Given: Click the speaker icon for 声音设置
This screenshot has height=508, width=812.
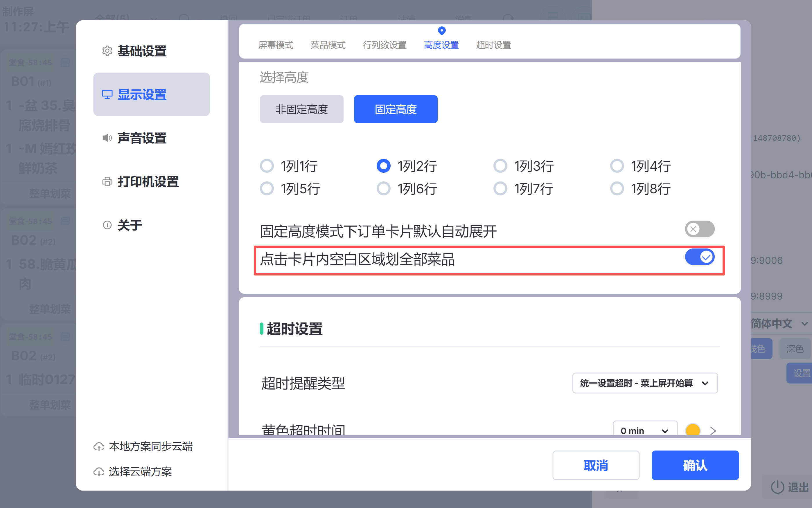Looking at the screenshot, I should pyautogui.click(x=107, y=138).
